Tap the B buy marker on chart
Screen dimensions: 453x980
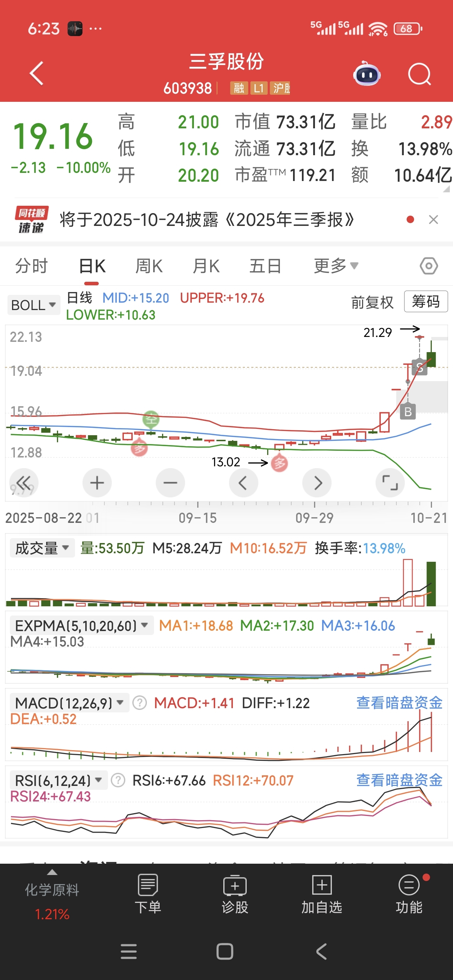[x=408, y=412]
